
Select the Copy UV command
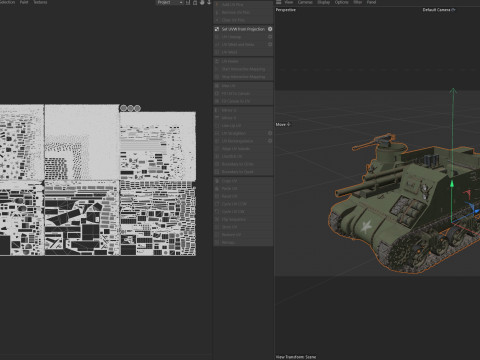(x=243, y=181)
